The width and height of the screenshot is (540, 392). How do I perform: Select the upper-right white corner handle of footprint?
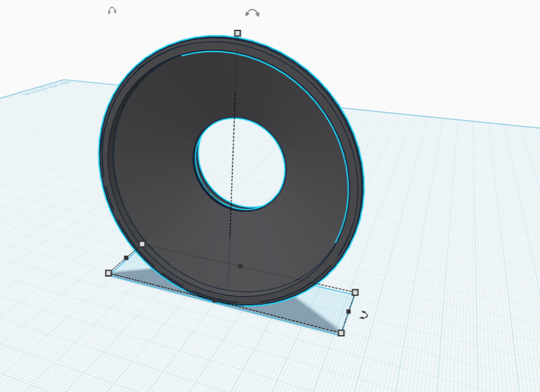click(x=355, y=292)
